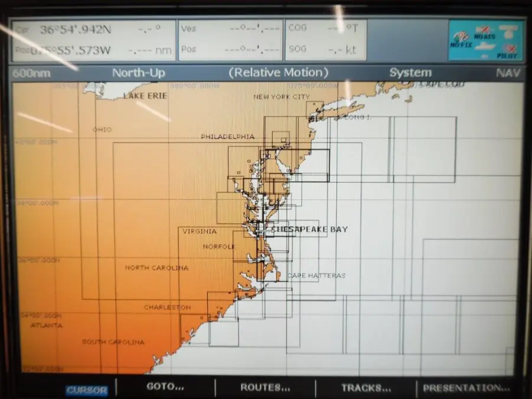
Task: Switch to the NAV mode tab
Action: pos(508,73)
